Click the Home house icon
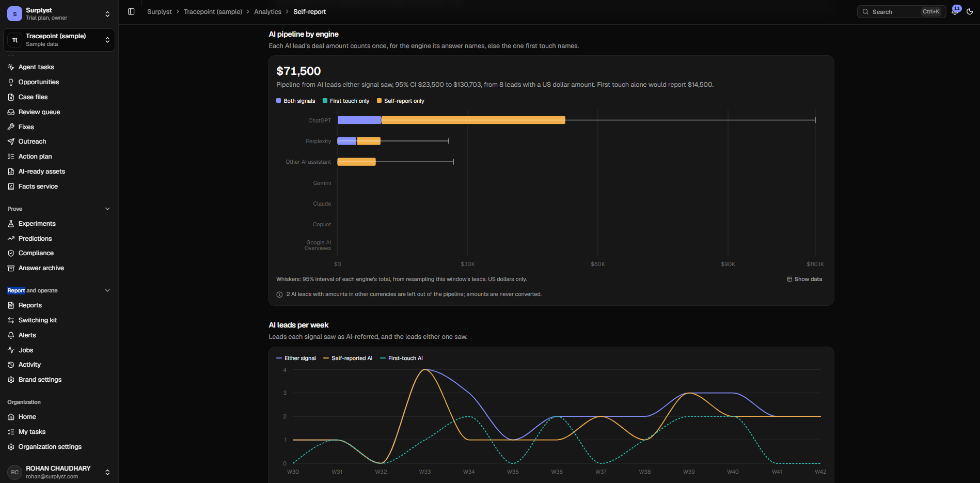 coord(11,417)
